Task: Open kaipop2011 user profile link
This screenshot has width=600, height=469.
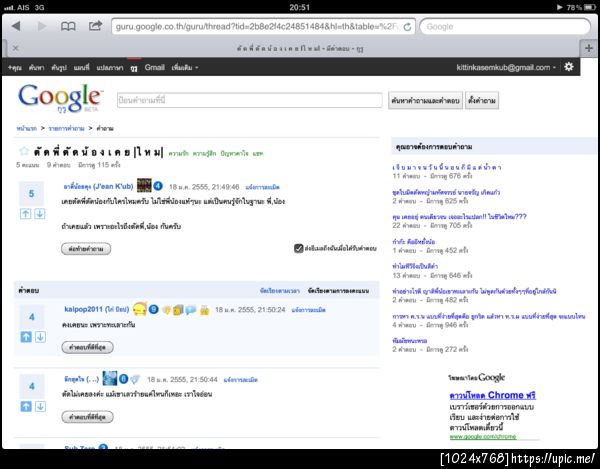Action: pos(96,309)
